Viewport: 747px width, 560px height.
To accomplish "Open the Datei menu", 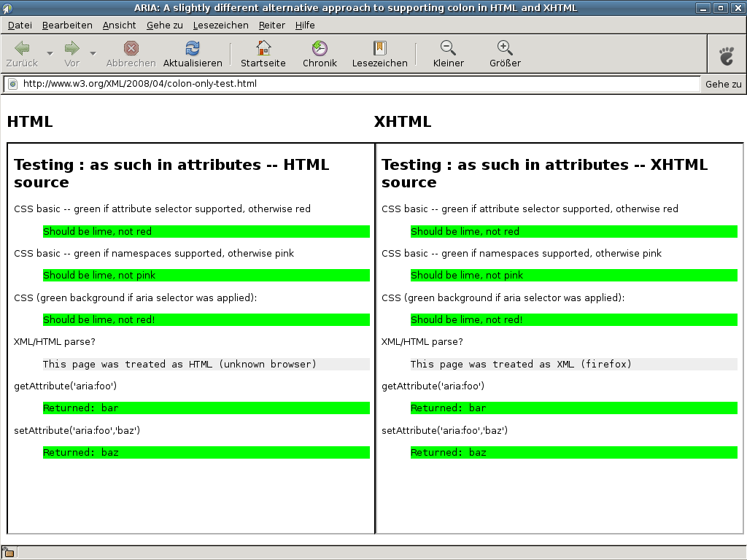I will point(20,26).
